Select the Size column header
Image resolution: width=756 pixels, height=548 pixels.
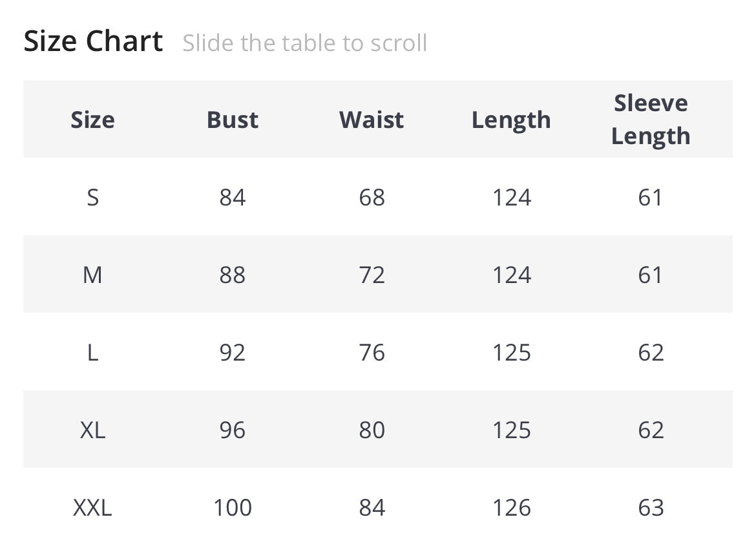(x=92, y=120)
